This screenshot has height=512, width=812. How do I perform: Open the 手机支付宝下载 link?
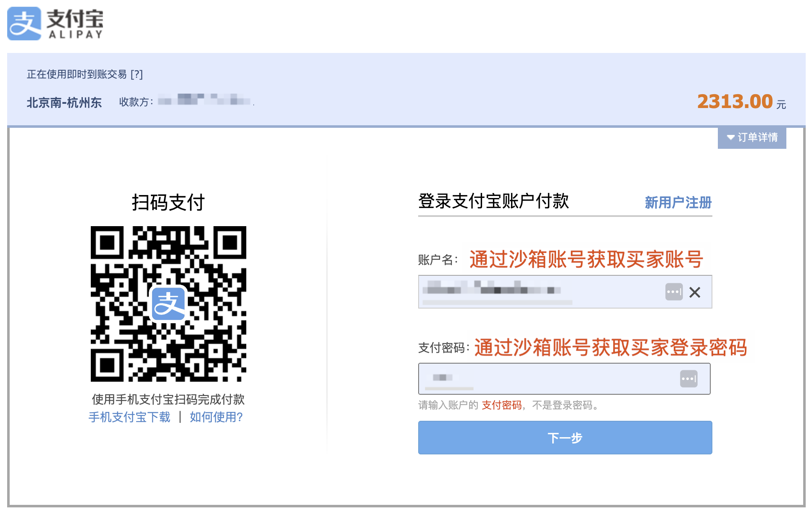(x=129, y=417)
